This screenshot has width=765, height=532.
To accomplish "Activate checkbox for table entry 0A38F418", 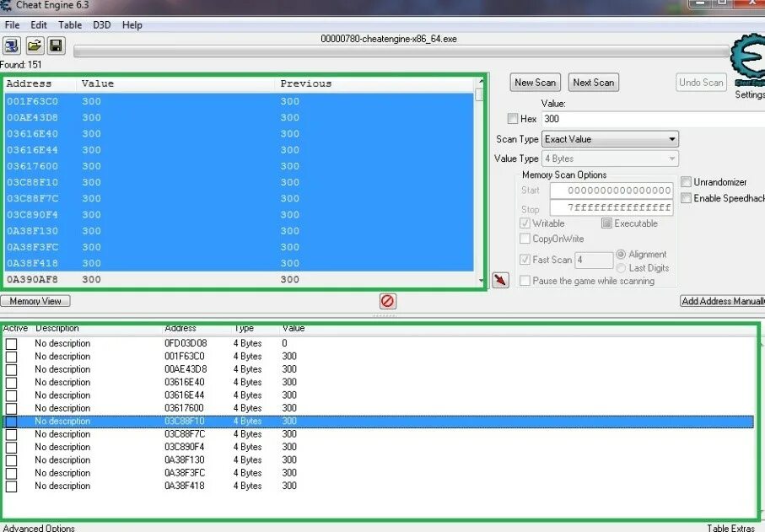I will (x=11, y=486).
